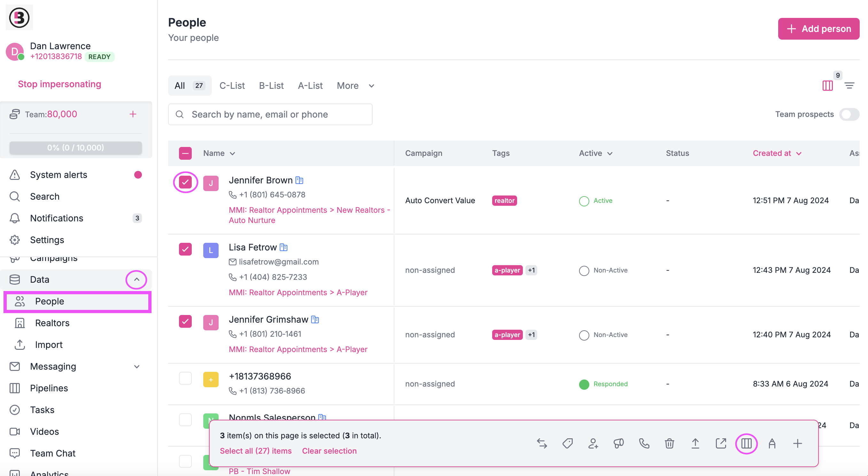Viewport: 868px width, 476px height.
Task: Click the trash delete icon for selected contacts
Action: [669, 444]
